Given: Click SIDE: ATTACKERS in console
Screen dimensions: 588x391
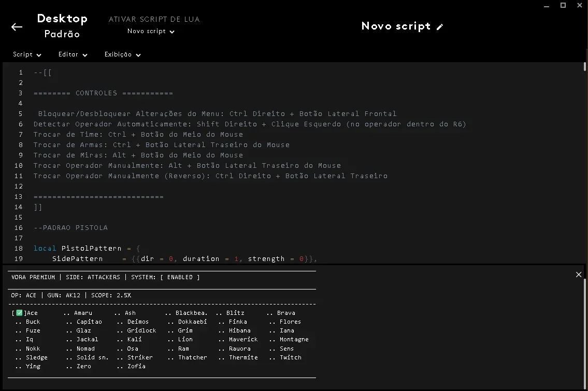Looking at the screenshot, I should tap(93, 277).
